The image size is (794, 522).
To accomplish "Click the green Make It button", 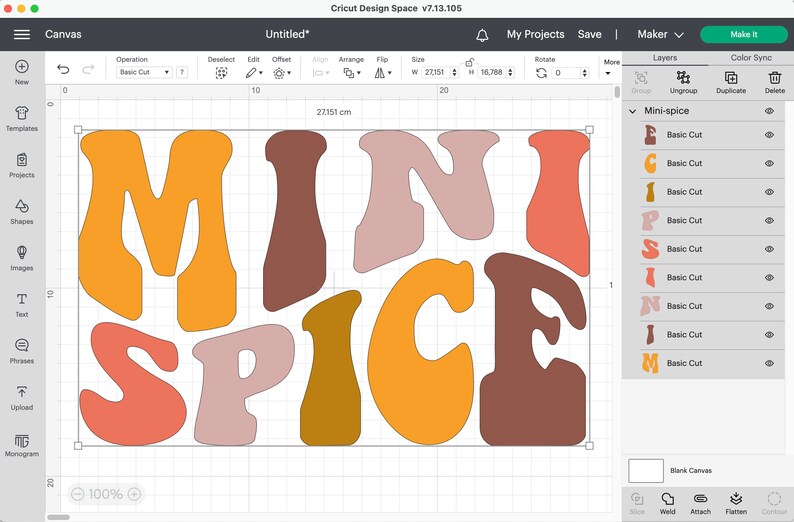I will coord(744,34).
